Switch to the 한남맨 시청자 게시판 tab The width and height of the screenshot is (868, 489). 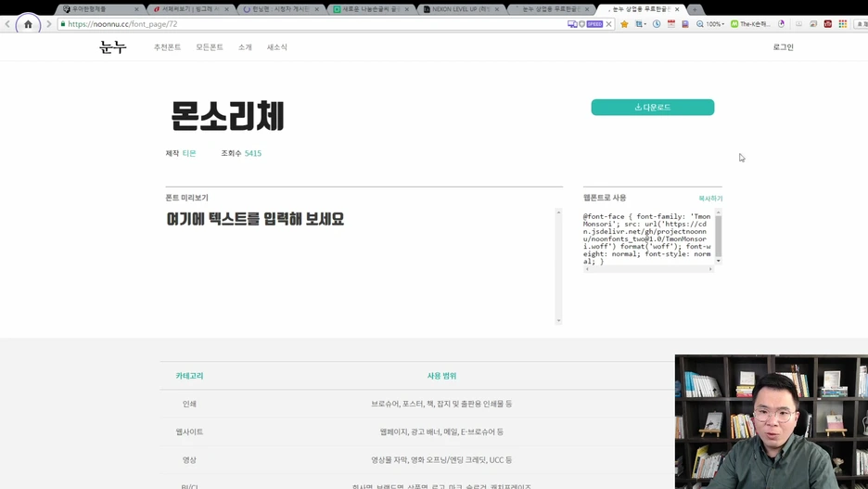[x=279, y=9]
